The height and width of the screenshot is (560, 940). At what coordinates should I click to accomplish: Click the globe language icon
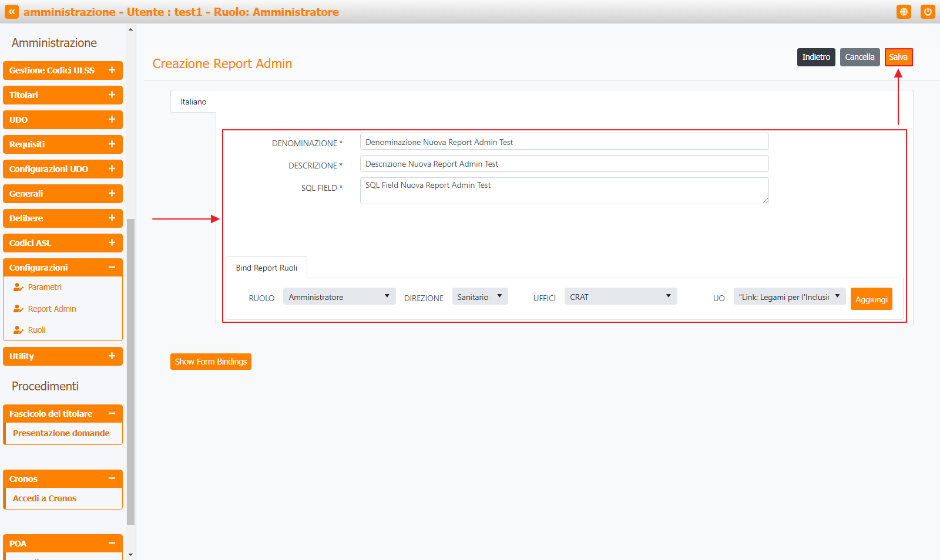[904, 12]
